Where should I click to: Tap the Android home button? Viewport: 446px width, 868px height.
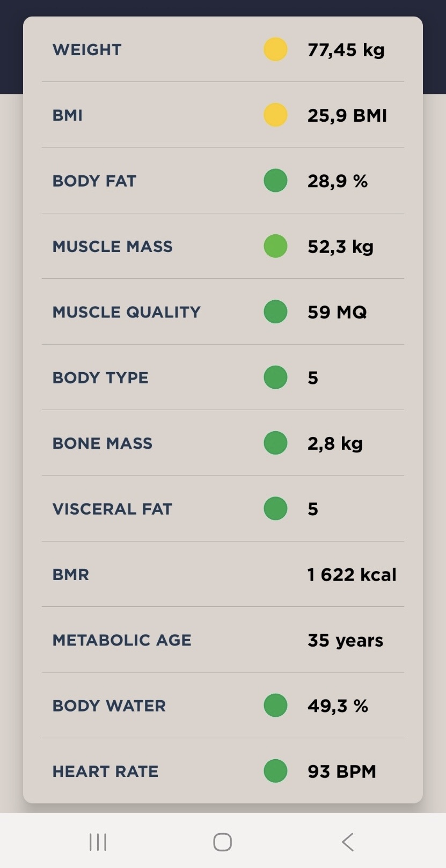pyautogui.click(x=223, y=842)
